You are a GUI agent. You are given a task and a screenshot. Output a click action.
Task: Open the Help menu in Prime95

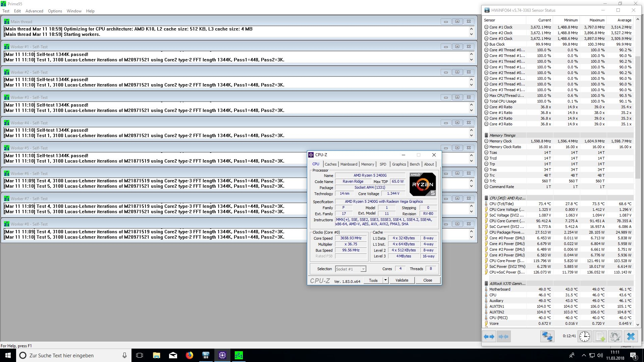coord(90,11)
